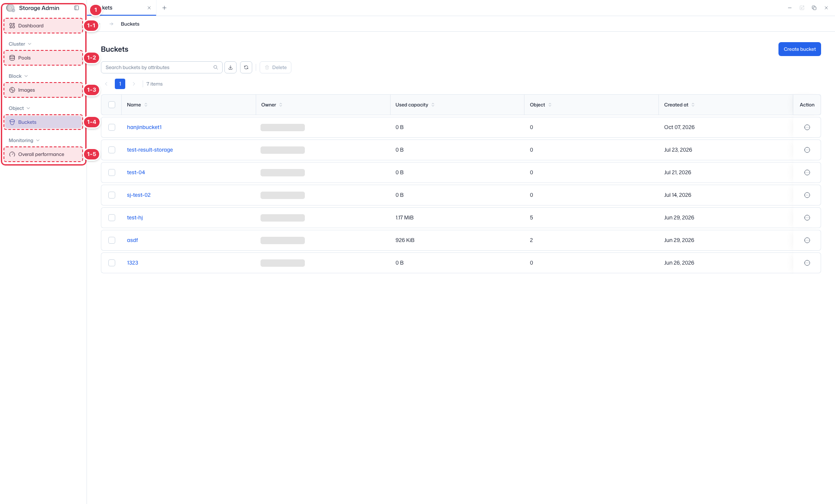Close the Buckets tab
This screenshot has width=835, height=504.
coord(149,8)
